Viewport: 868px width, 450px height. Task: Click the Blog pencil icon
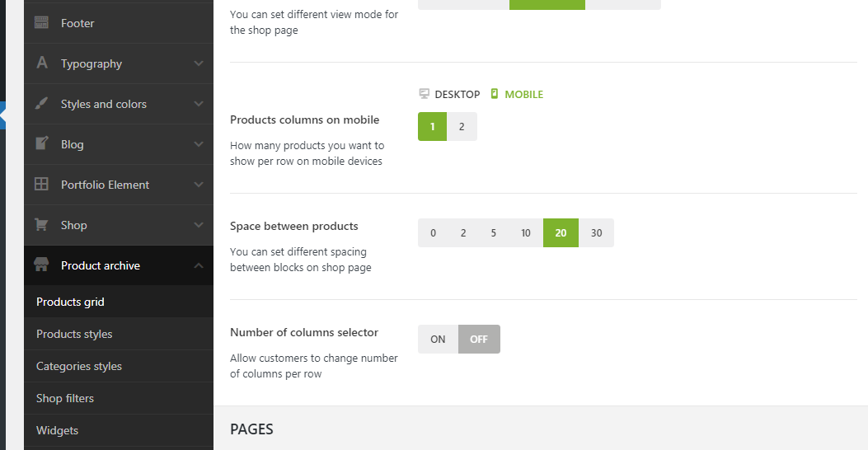click(x=41, y=144)
